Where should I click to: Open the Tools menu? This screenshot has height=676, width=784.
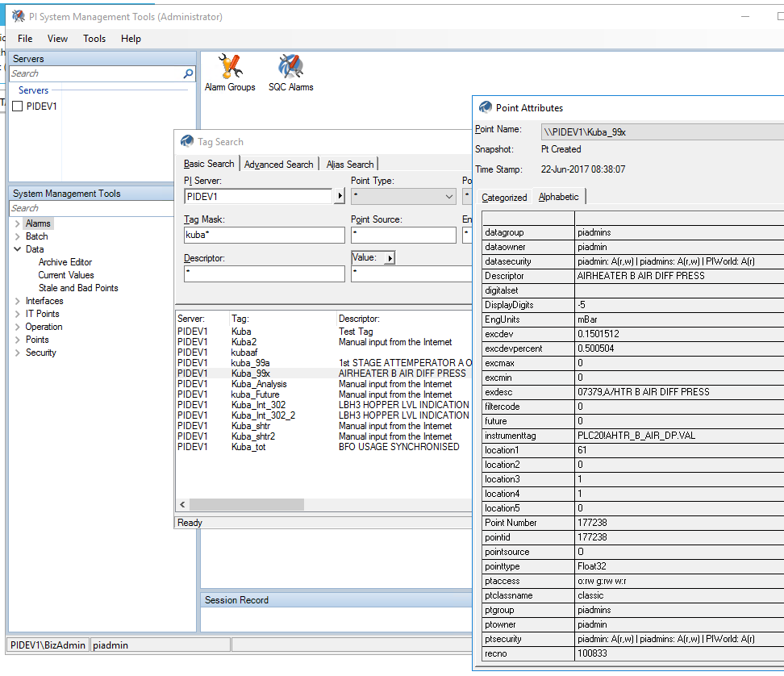94,39
